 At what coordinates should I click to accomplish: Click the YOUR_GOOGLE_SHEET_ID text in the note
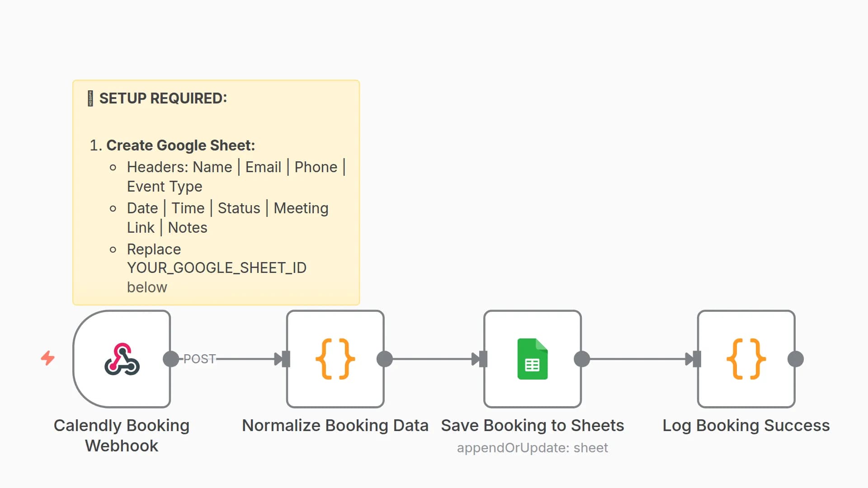pos(217,268)
